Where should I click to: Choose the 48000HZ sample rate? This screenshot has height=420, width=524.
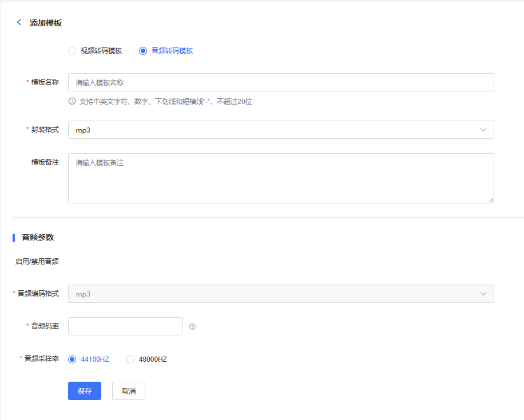[130, 359]
